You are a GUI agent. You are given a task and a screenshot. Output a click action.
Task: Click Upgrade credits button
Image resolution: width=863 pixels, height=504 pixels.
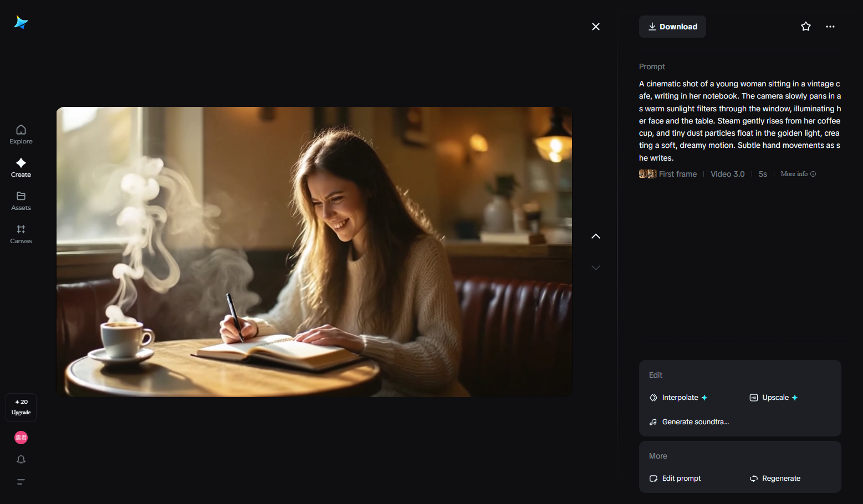pyautogui.click(x=21, y=408)
